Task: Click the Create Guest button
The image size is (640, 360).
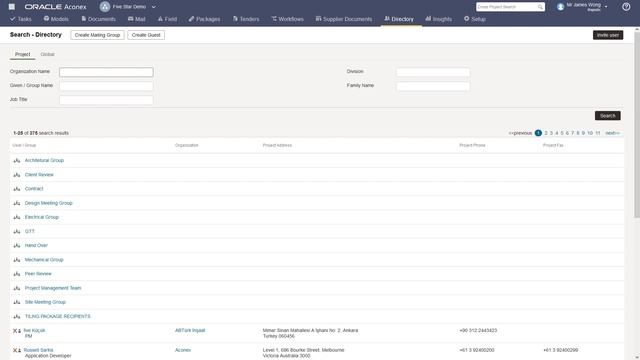Action: coord(146,35)
